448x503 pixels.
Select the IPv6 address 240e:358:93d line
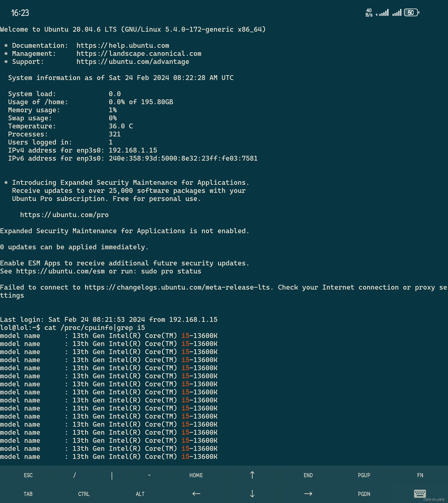(x=133, y=158)
